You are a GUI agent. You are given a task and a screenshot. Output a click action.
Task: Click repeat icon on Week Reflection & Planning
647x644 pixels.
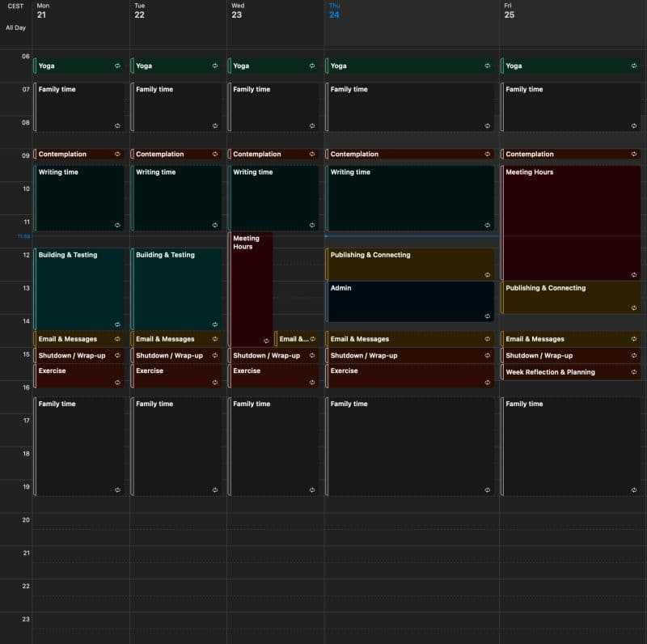pos(633,372)
